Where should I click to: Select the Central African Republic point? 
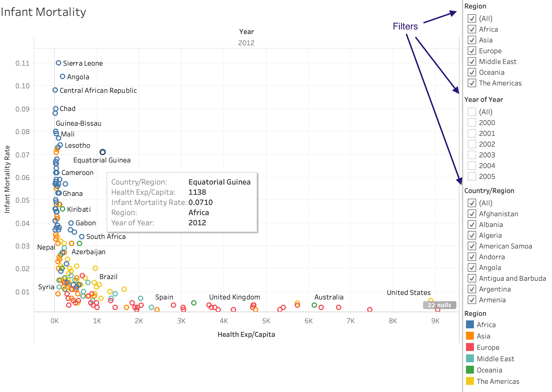coord(55,90)
